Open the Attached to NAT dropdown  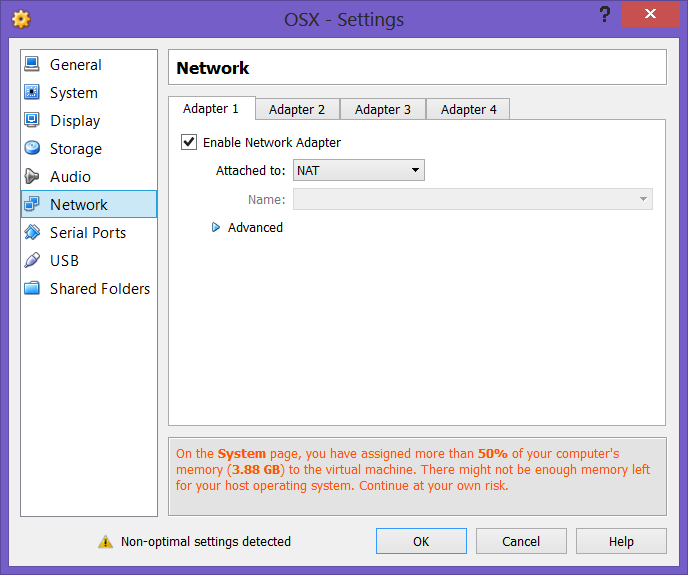click(x=358, y=170)
